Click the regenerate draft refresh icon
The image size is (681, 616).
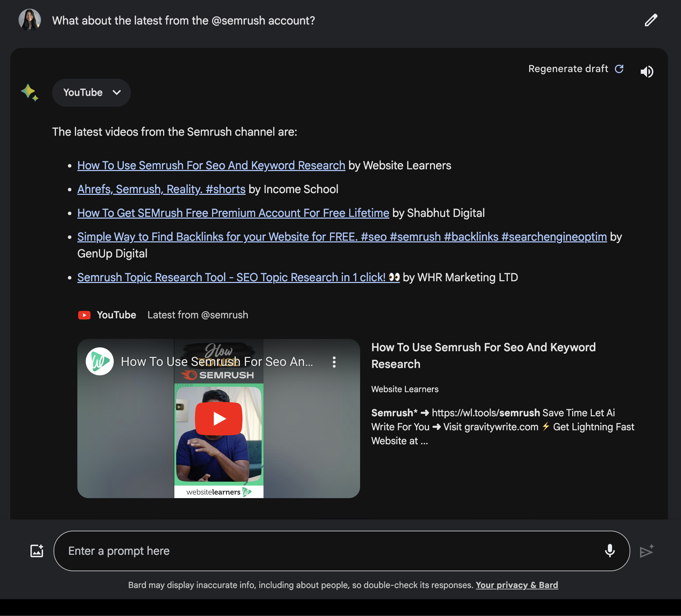point(619,68)
